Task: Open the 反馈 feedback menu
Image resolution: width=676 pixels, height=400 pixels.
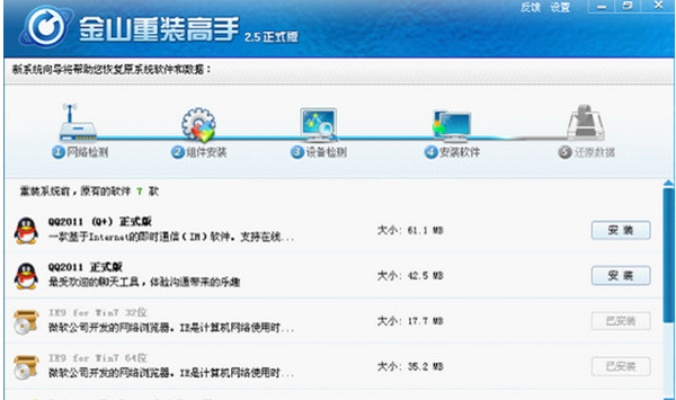Action: click(x=530, y=7)
